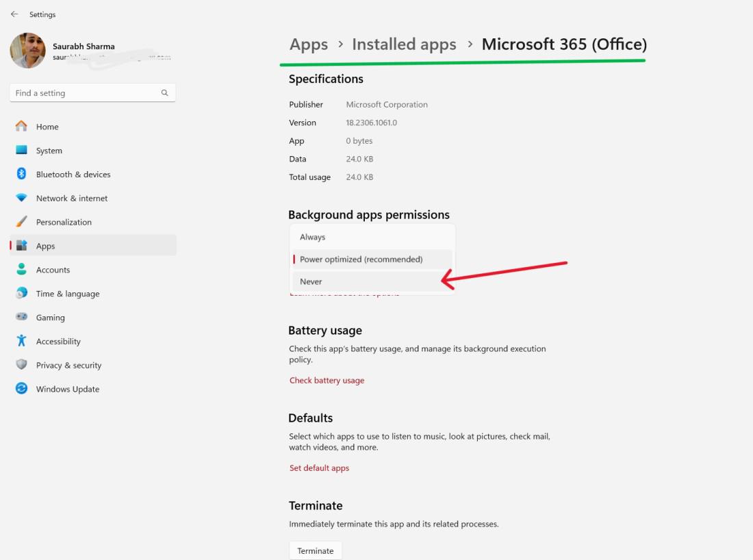
Task: Open the Network & internet Wi-Fi icon
Action: (21, 199)
